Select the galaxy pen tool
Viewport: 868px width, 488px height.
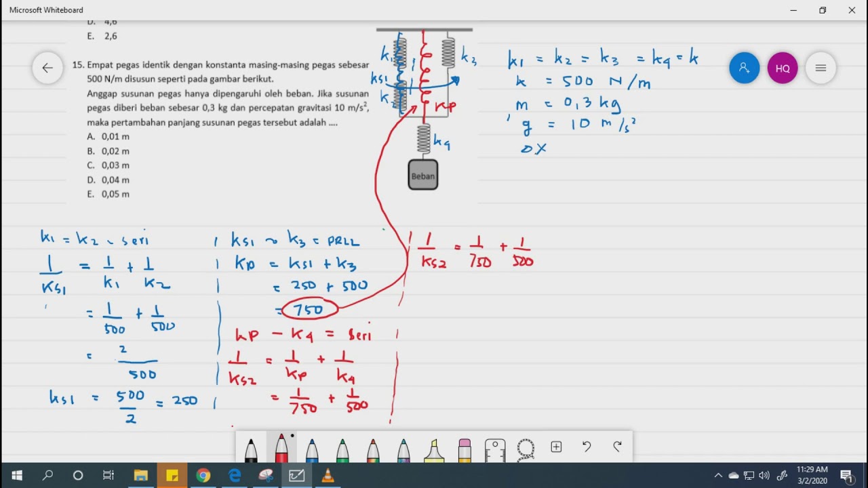click(403, 449)
